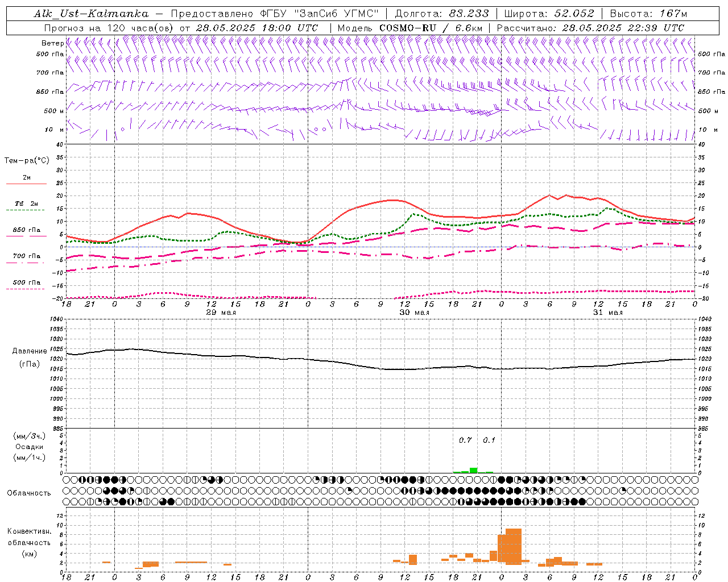The width and height of the screenshot is (728, 582).
Task: Click the (мм/3ч.) precipitation unit label
Action: tap(29, 436)
